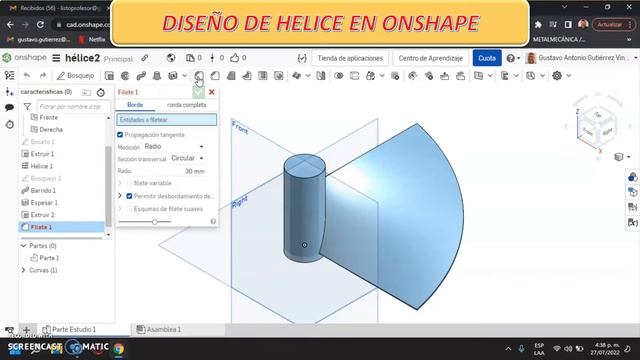Image resolution: width=640 pixels, height=360 pixels.
Task: Cancel Filete 1 with red X
Action: pos(211,92)
